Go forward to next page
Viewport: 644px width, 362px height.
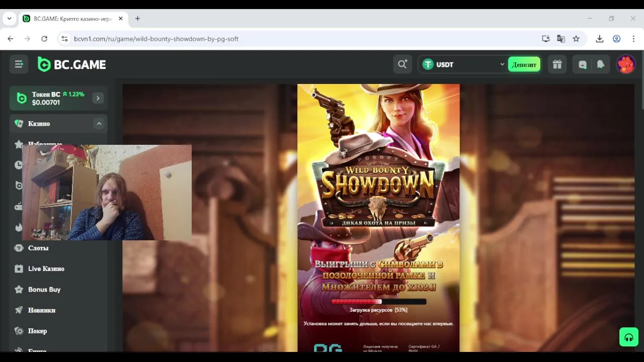pyautogui.click(x=27, y=39)
